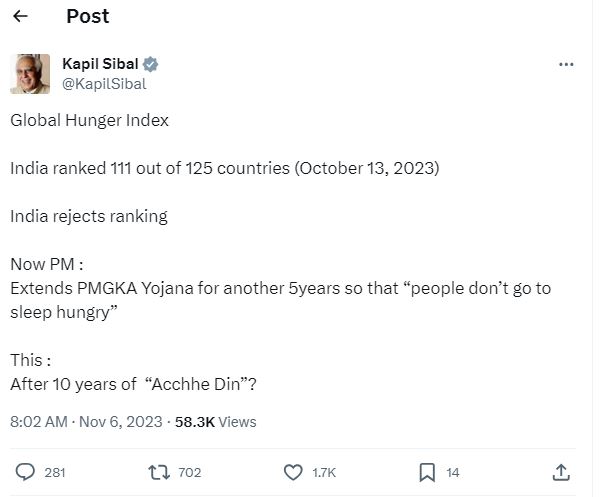The height and width of the screenshot is (497, 602).
Task: Click the share upload icon
Action: tap(561, 471)
